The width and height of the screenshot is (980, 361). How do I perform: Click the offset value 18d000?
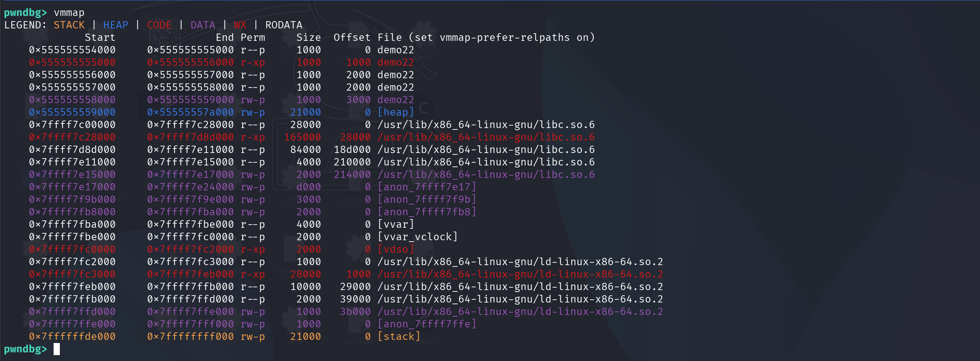click(352, 150)
